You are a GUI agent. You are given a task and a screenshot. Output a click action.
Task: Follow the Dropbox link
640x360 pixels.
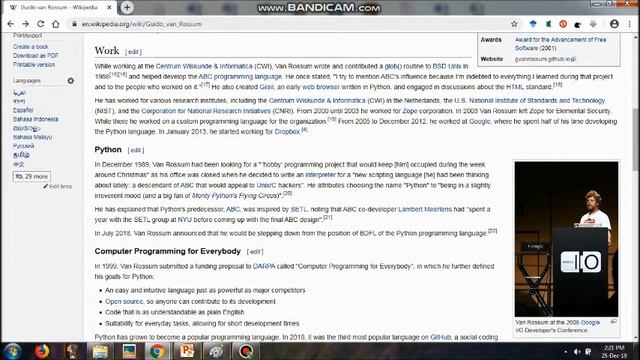pyautogui.click(x=287, y=131)
